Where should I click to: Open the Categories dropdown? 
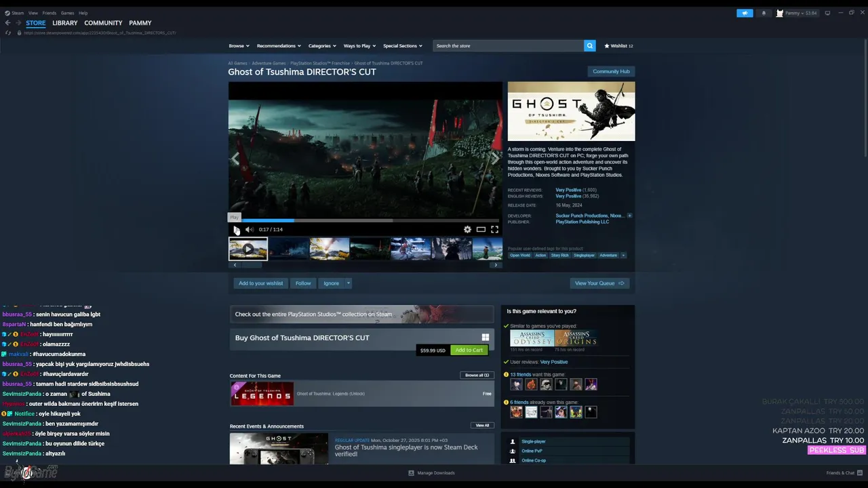tap(322, 46)
